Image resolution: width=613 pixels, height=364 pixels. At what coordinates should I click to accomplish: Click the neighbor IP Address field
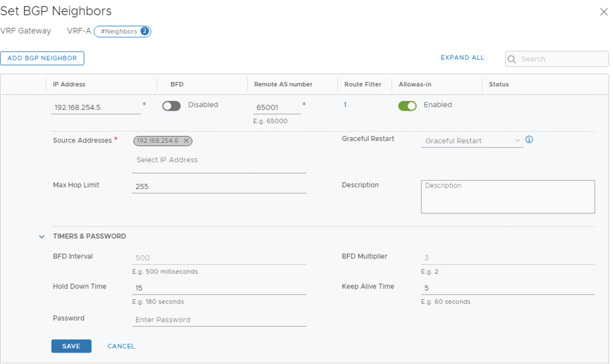pos(96,108)
